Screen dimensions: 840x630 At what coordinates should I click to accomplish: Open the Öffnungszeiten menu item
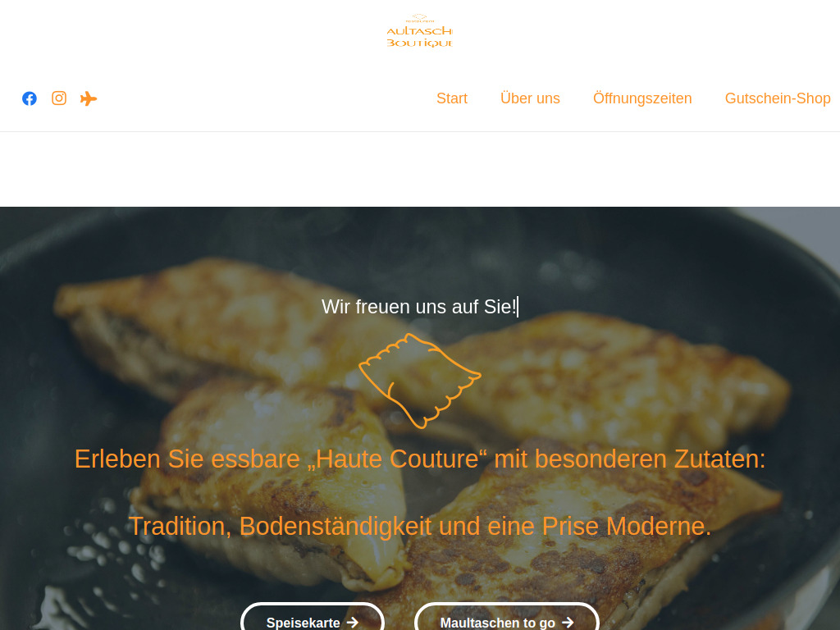tap(642, 98)
